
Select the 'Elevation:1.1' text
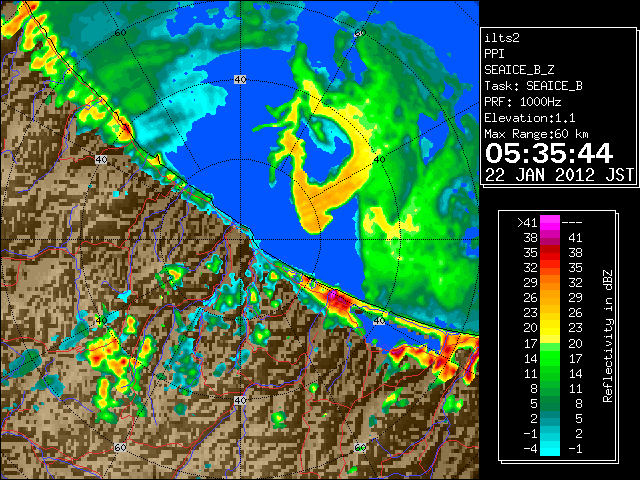click(x=530, y=118)
